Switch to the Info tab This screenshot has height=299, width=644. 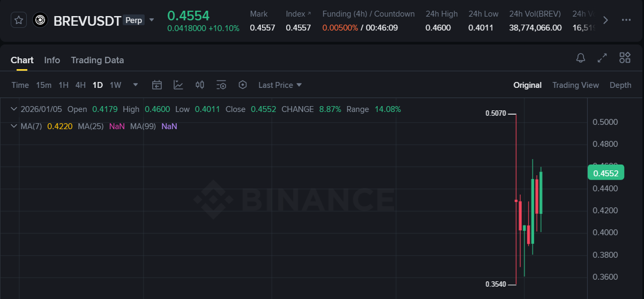(52, 60)
